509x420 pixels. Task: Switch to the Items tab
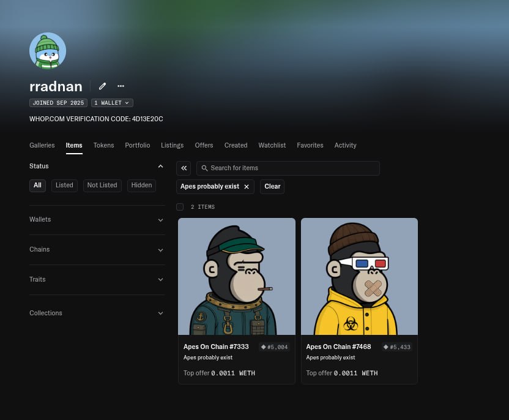click(74, 145)
